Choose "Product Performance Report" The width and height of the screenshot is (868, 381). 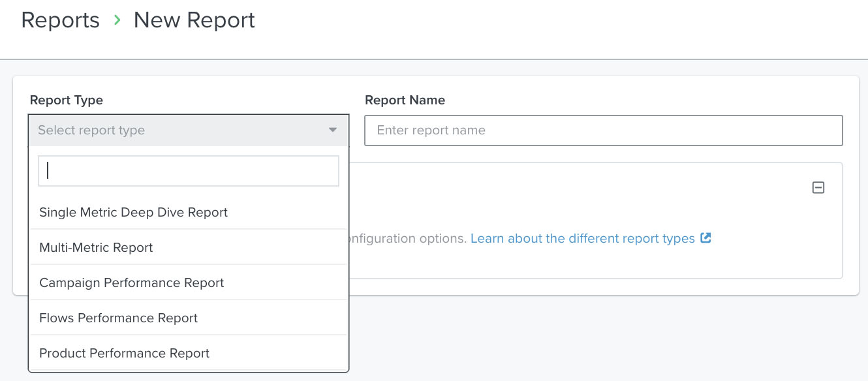tap(125, 353)
